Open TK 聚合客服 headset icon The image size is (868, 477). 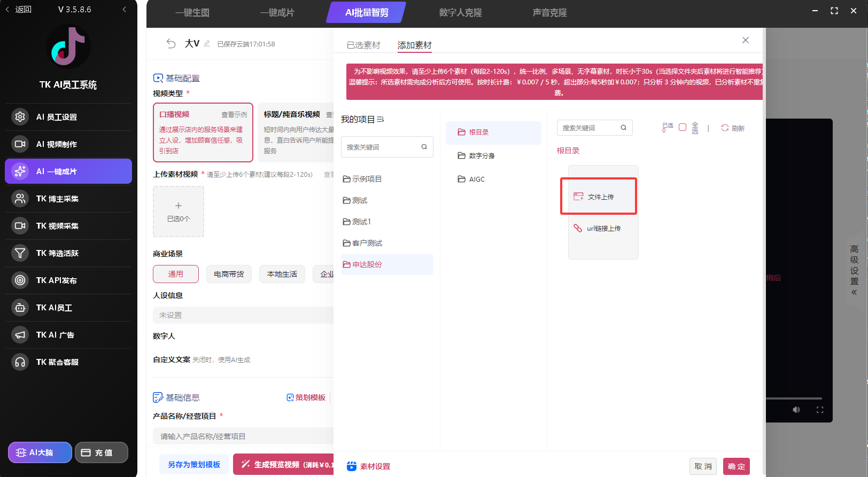click(x=20, y=362)
